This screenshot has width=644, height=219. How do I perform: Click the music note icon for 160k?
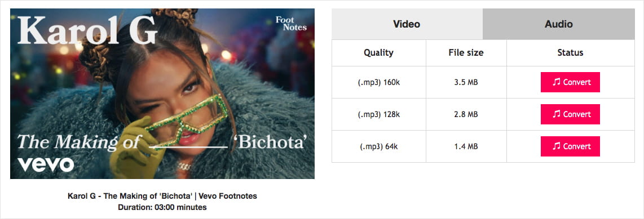[556, 82]
